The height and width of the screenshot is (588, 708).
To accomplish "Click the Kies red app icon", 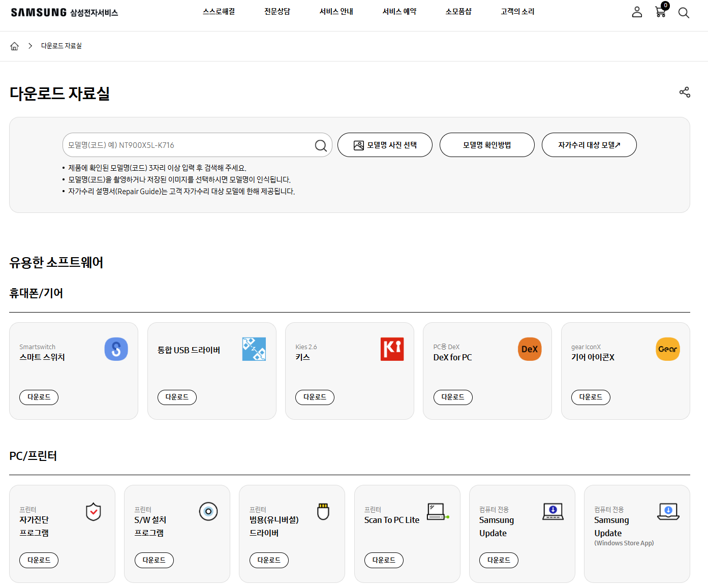I will 392,349.
